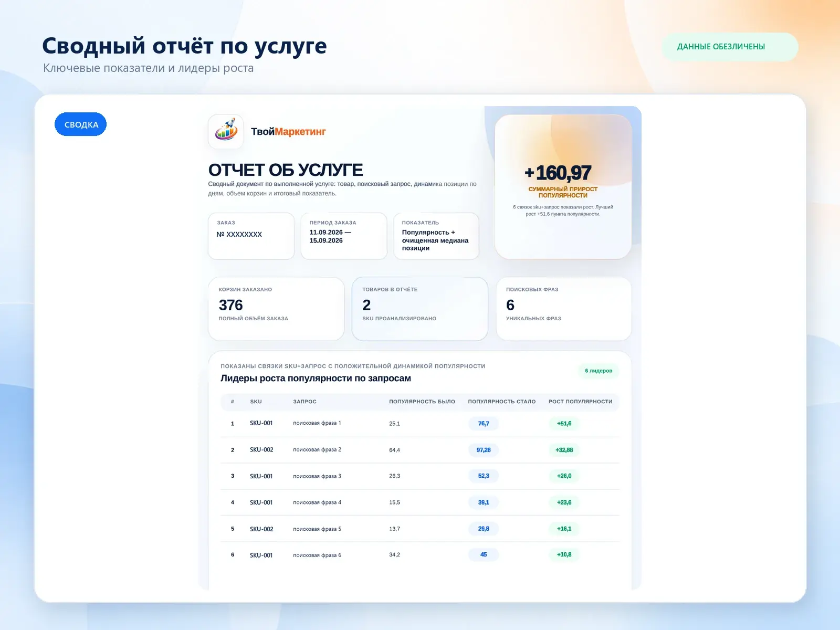Click the Заказ № XXXXXXXX card

click(x=251, y=236)
